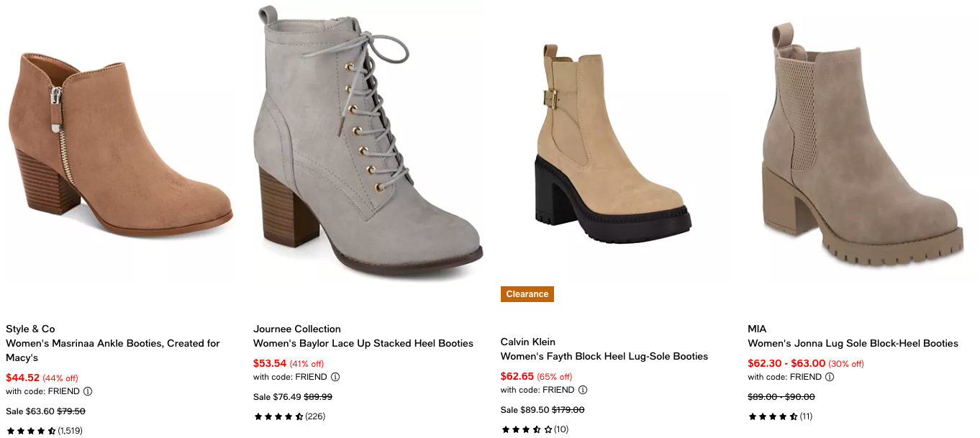Open FRIEND code info for MIA booties

tap(830, 377)
